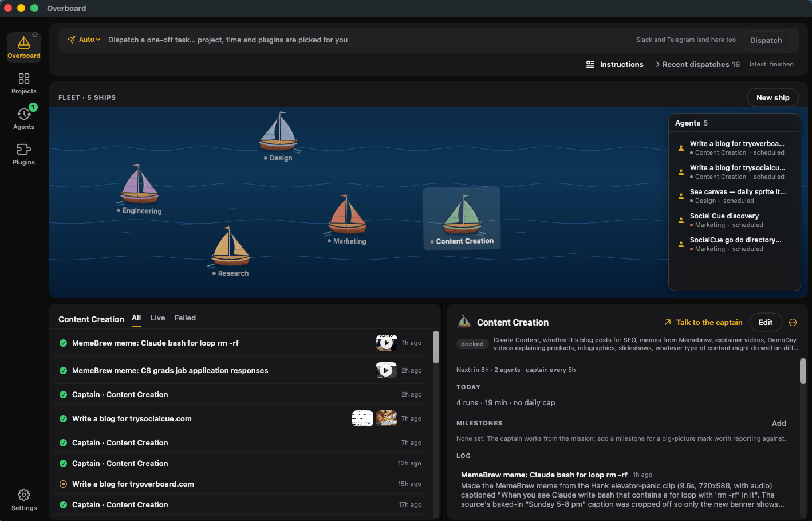Select the Design ship

coord(279,136)
